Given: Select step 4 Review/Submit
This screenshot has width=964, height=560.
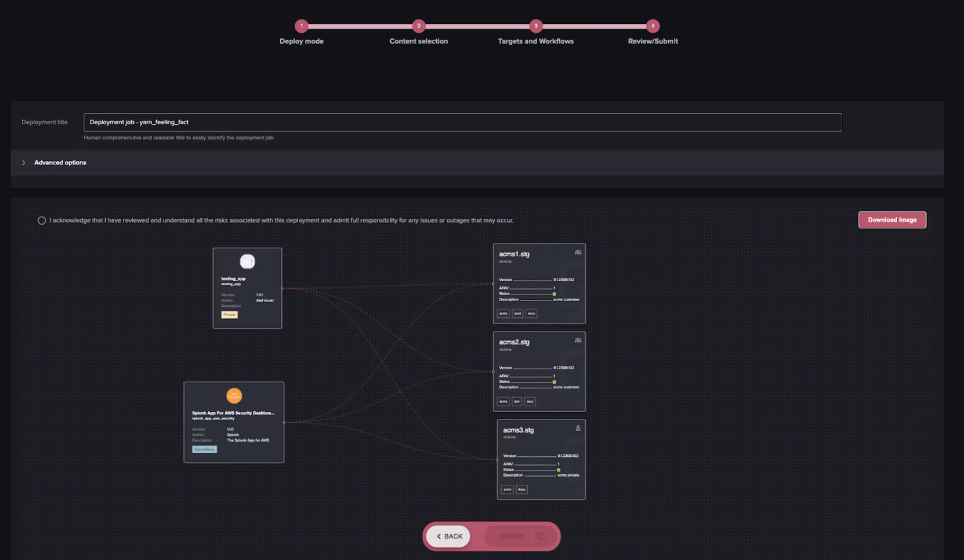Looking at the screenshot, I should pyautogui.click(x=653, y=26).
